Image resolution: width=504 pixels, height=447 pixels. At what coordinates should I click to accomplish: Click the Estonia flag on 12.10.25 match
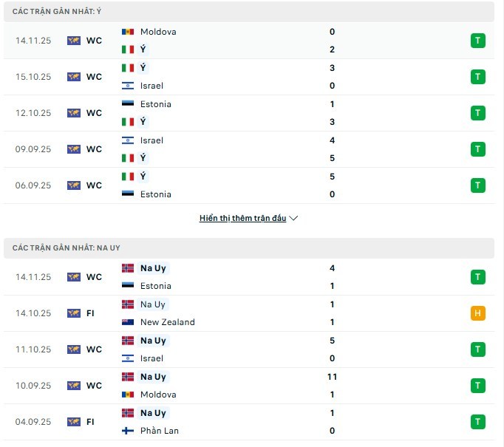128,104
